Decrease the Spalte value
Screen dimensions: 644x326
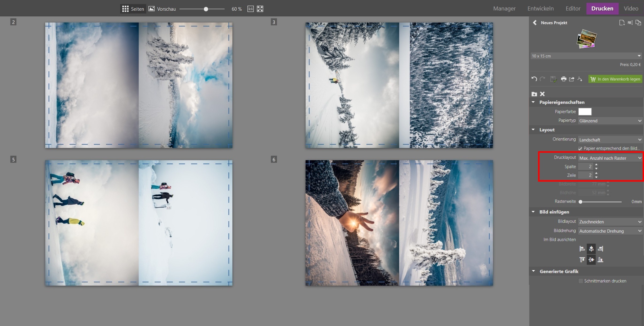point(596,169)
